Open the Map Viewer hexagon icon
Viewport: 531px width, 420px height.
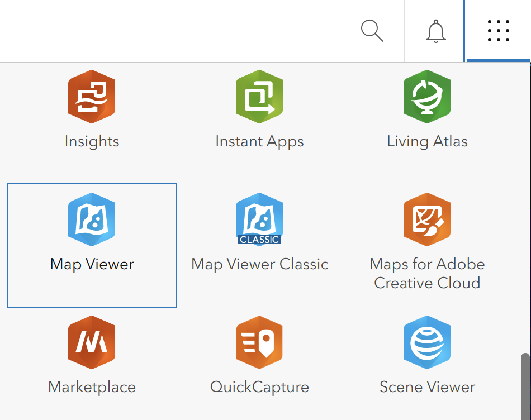tap(92, 219)
